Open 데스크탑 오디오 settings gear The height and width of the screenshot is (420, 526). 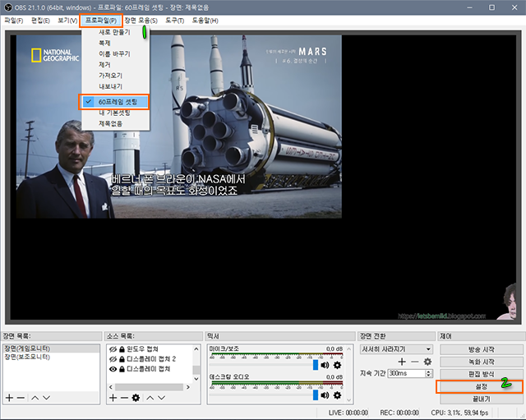pos(337,395)
